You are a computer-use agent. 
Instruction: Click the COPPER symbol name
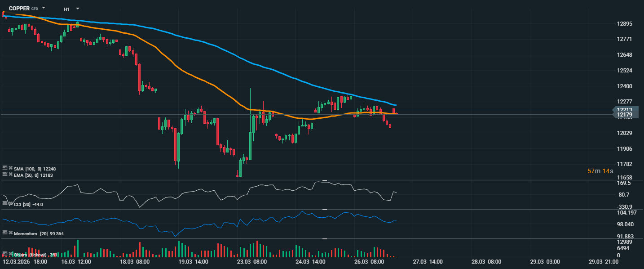[19, 9]
